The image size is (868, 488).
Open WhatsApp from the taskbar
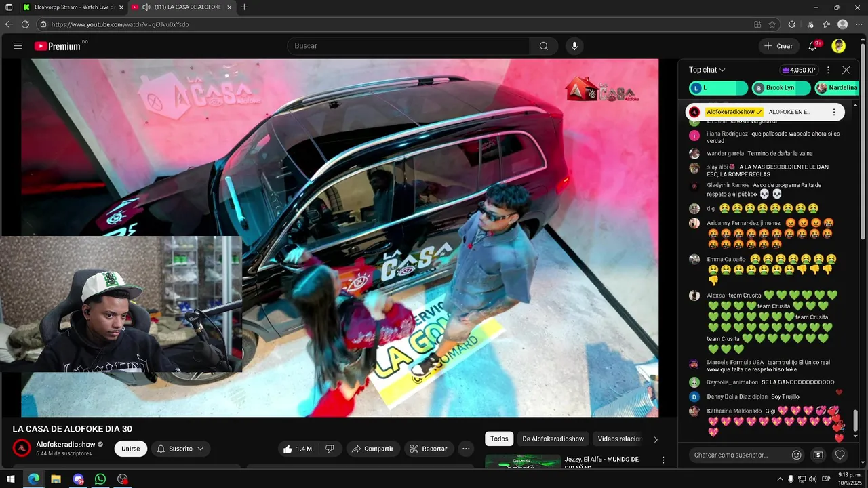click(x=100, y=479)
